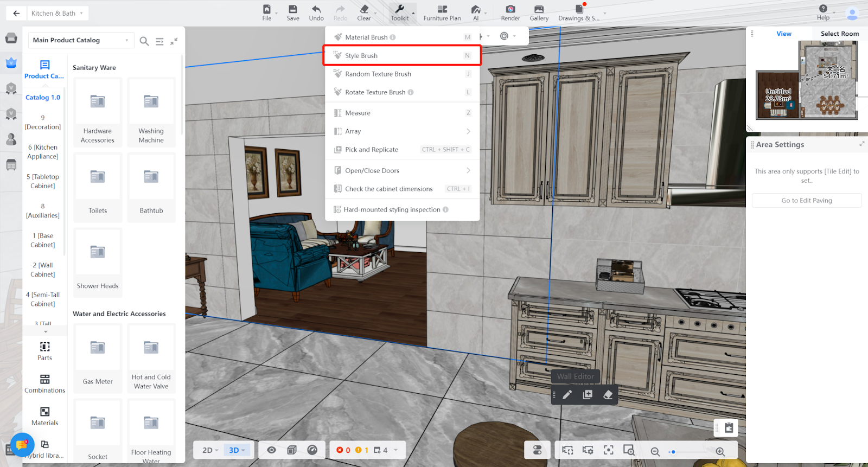This screenshot has height=467, width=868.
Task: Switch to the Select Room tab
Action: (x=840, y=34)
